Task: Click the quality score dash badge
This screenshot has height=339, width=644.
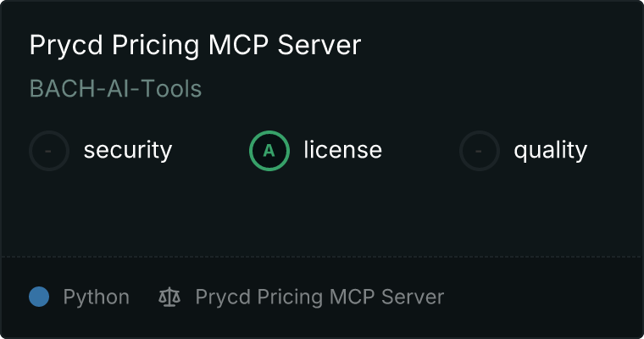Action: 480,151
